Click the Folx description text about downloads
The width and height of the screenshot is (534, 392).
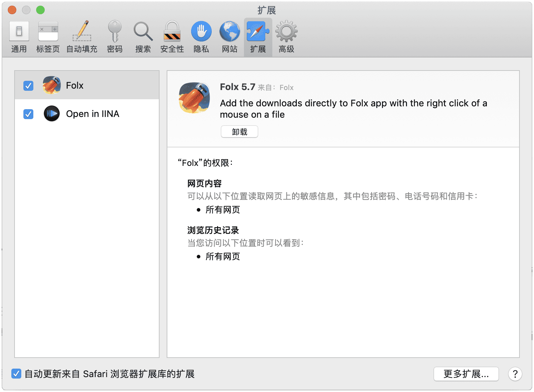coord(354,109)
